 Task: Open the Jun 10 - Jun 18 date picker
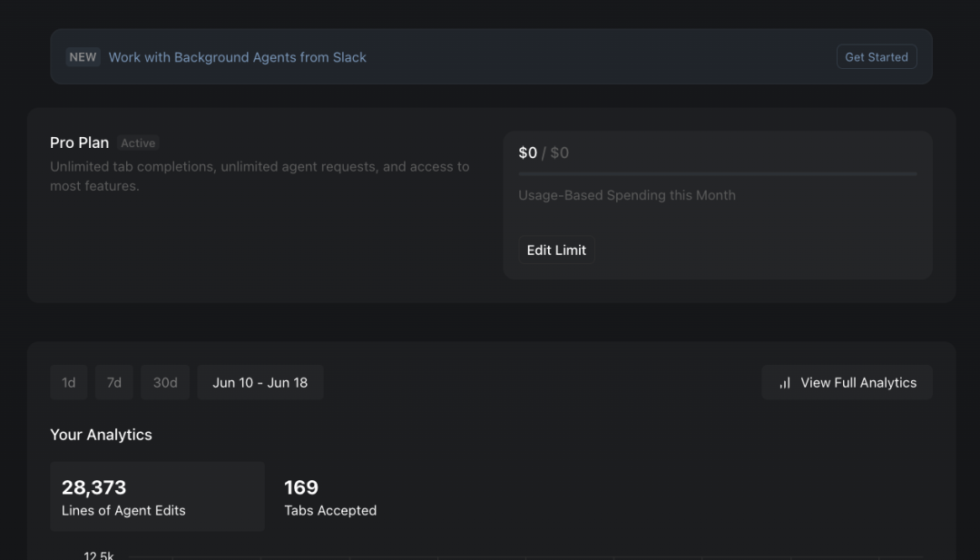(260, 382)
